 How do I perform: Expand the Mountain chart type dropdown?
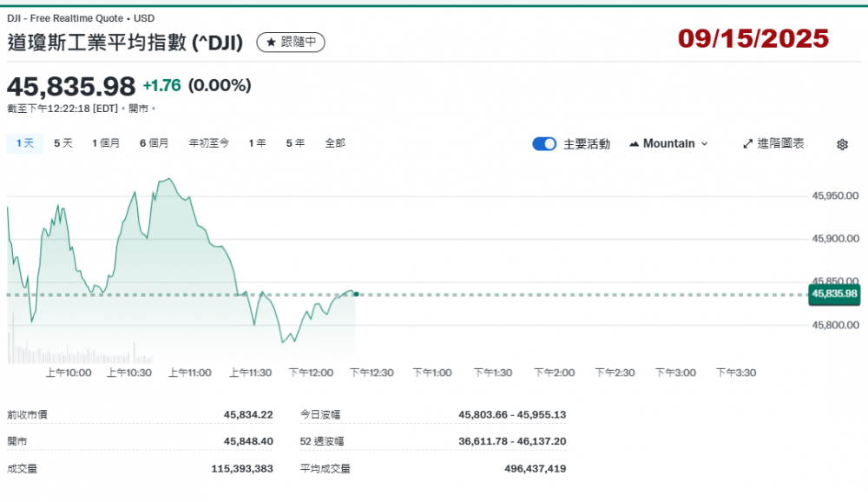(x=668, y=143)
